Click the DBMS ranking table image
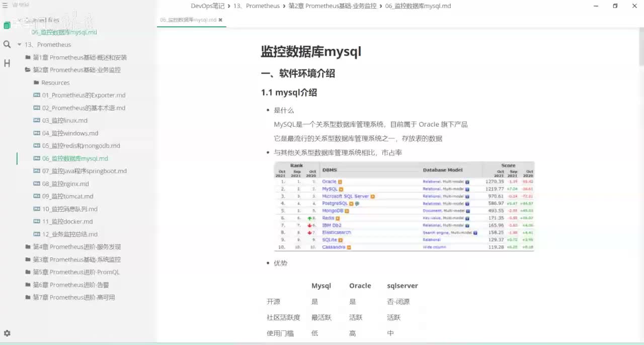The height and width of the screenshot is (345, 644). coord(404,206)
